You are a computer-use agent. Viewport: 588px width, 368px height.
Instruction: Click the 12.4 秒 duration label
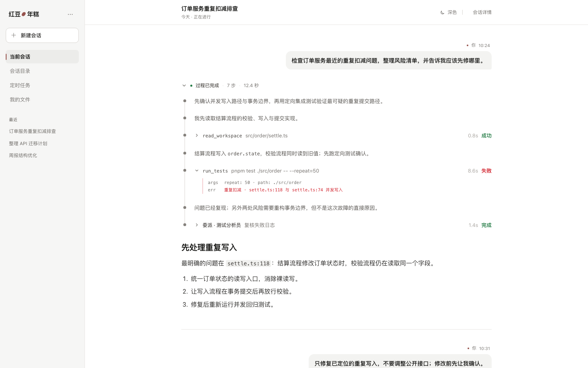[251, 85]
